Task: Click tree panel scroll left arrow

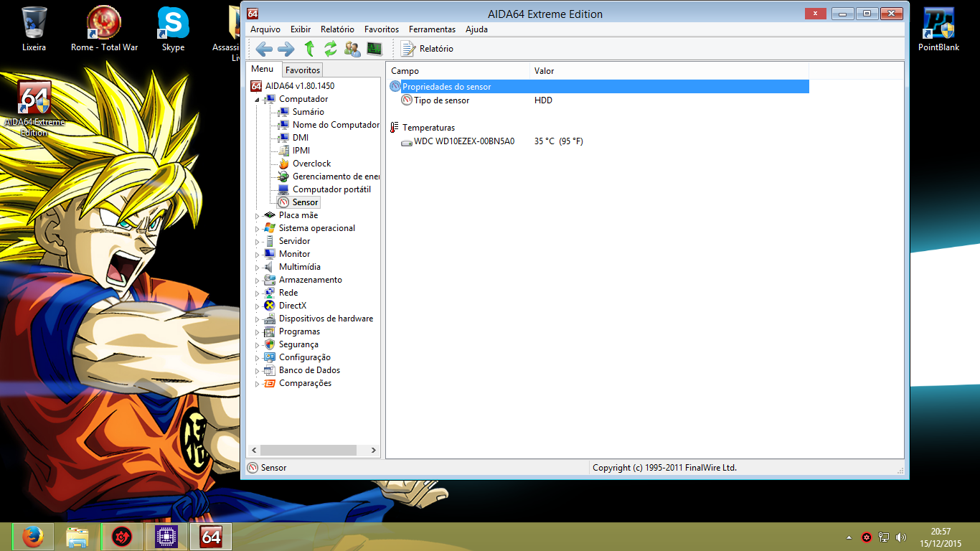Action: [x=253, y=451]
